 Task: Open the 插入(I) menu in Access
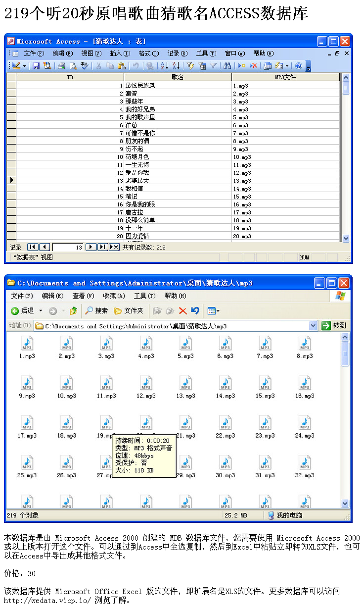pos(120,53)
